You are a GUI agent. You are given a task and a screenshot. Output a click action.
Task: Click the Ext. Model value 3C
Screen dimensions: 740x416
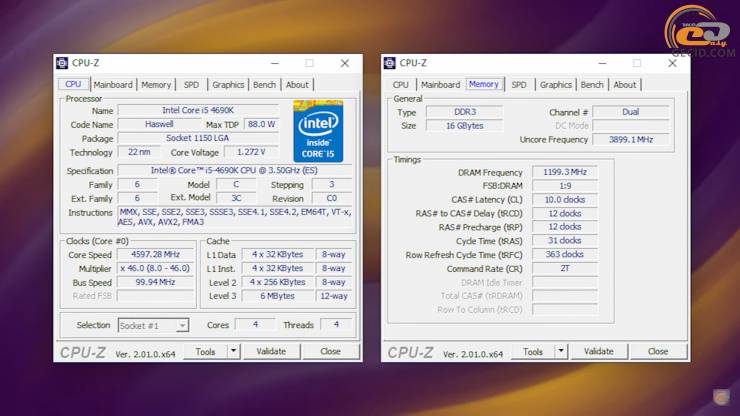tap(236, 198)
